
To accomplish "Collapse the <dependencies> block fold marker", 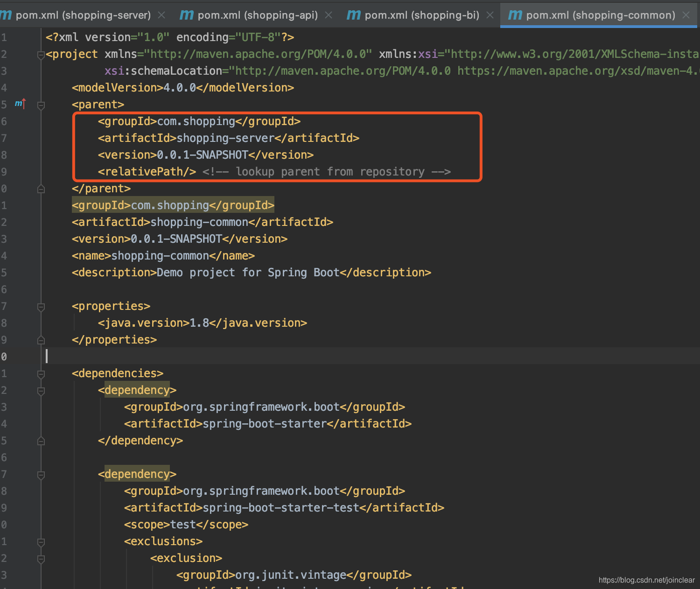I will 41,374.
